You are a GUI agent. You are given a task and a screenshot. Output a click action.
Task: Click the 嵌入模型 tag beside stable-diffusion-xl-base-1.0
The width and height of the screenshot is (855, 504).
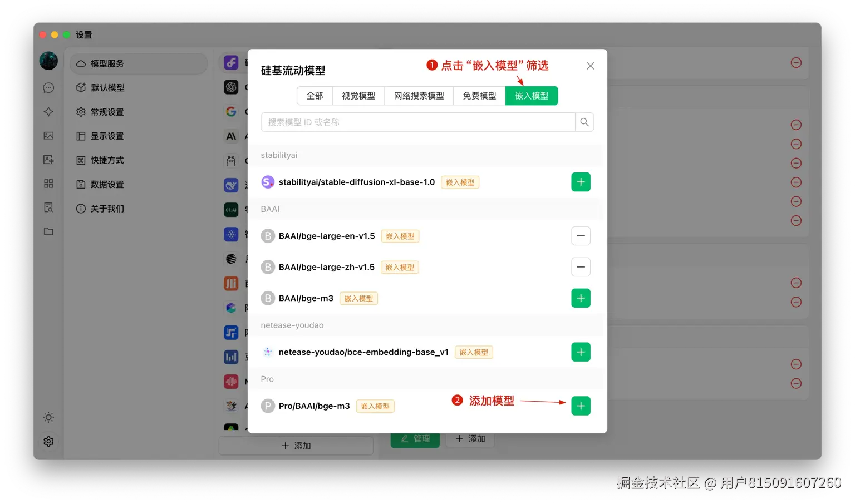coord(460,182)
